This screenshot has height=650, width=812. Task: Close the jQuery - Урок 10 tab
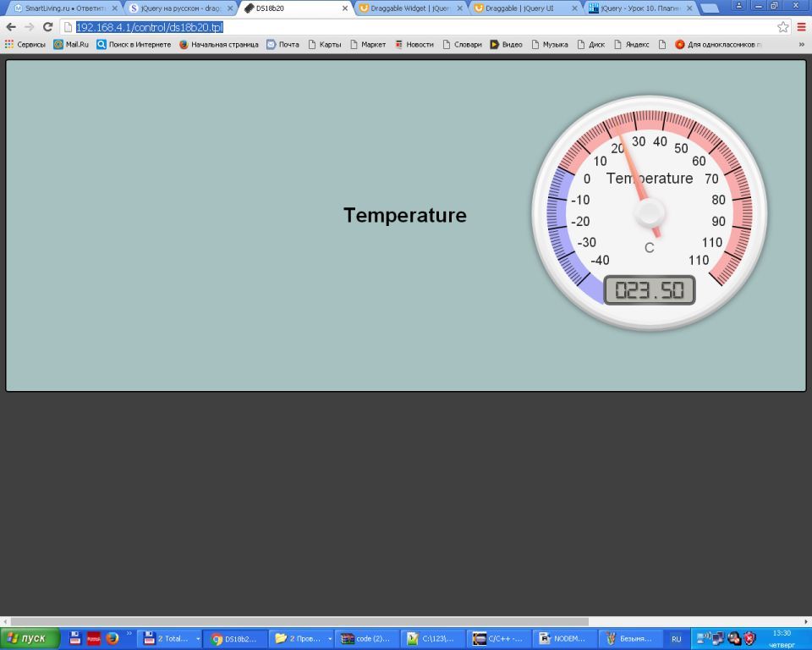pos(690,8)
